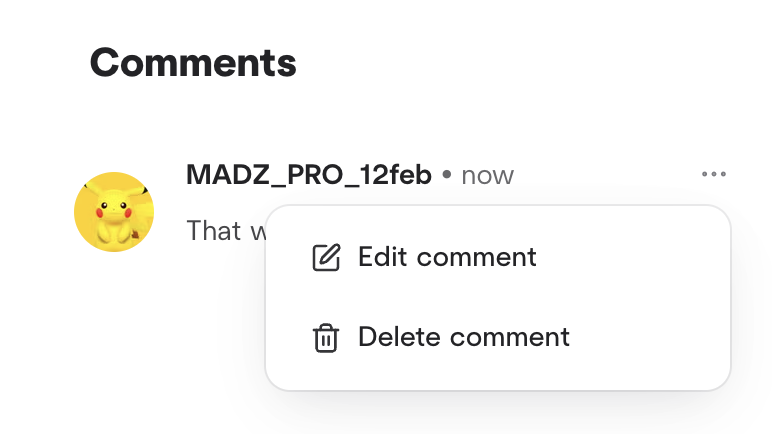Viewport: 772px width, 434px height.
Task: Click the trash can icon
Action: pyautogui.click(x=326, y=338)
